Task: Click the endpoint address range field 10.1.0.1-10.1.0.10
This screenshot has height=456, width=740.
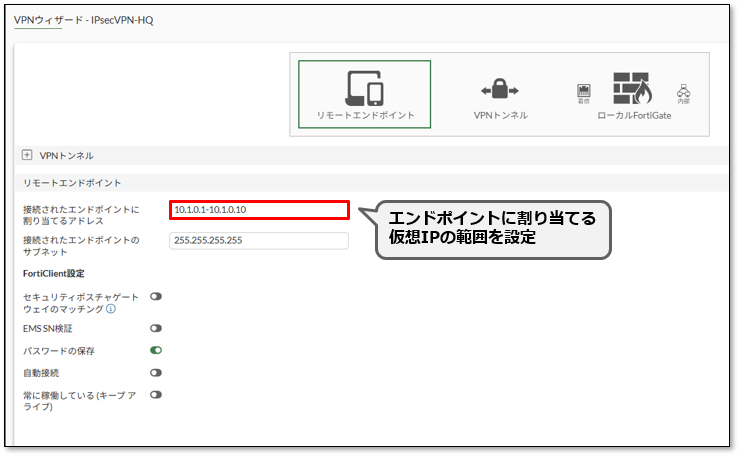Action: [x=259, y=210]
